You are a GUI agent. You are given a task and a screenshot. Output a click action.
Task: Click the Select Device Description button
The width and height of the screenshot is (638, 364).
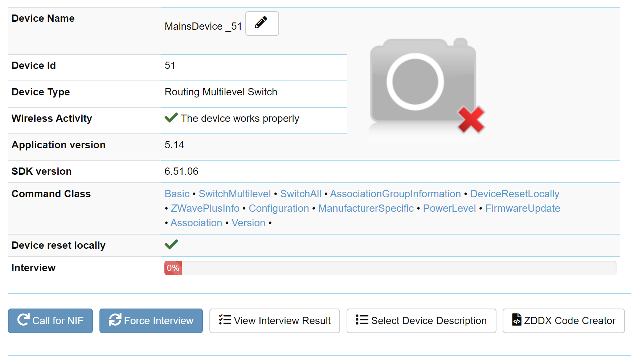pos(421,321)
